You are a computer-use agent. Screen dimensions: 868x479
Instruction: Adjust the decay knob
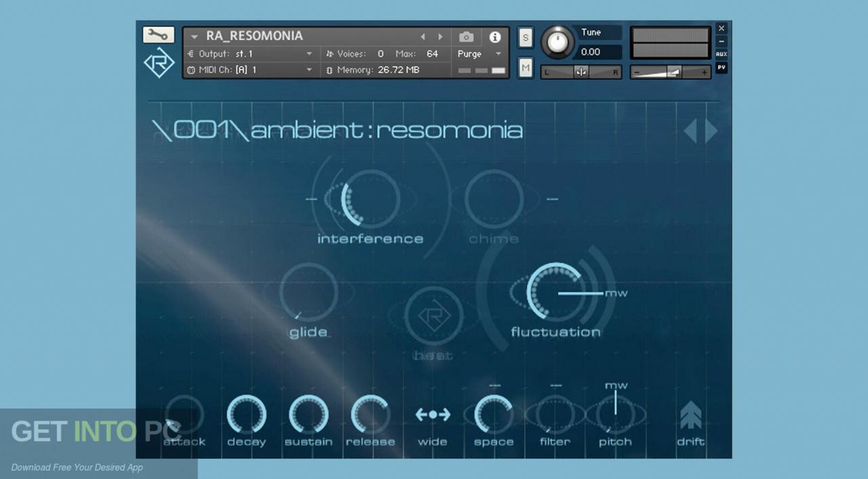[x=246, y=415]
